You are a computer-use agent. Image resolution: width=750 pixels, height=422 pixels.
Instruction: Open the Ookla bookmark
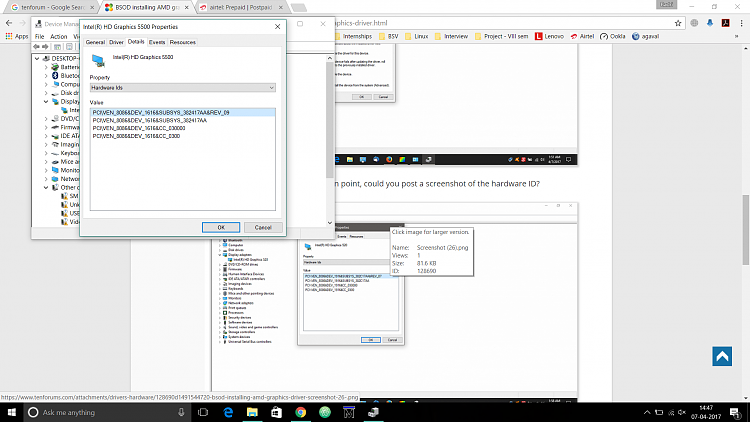pos(613,36)
